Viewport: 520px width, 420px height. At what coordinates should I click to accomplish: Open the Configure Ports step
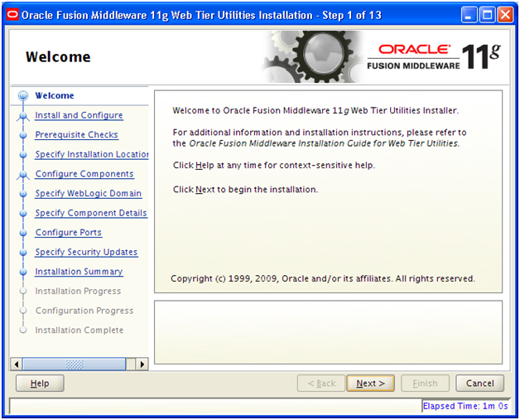tap(69, 233)
